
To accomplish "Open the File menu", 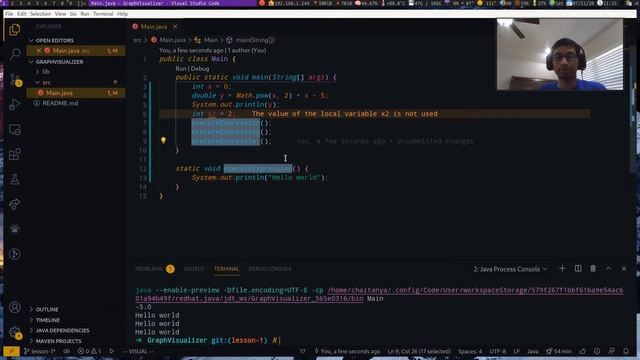I will coord(9,14).
